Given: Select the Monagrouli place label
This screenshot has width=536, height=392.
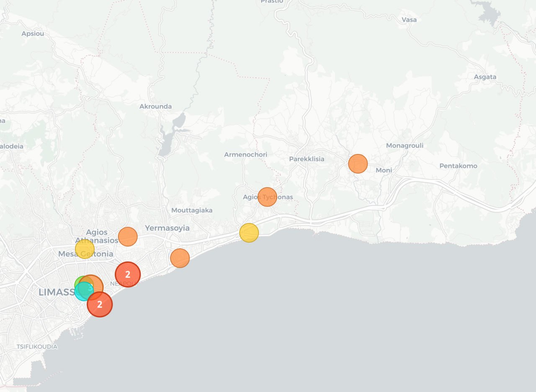Looking at the screenshot, I should click(405, 146).
